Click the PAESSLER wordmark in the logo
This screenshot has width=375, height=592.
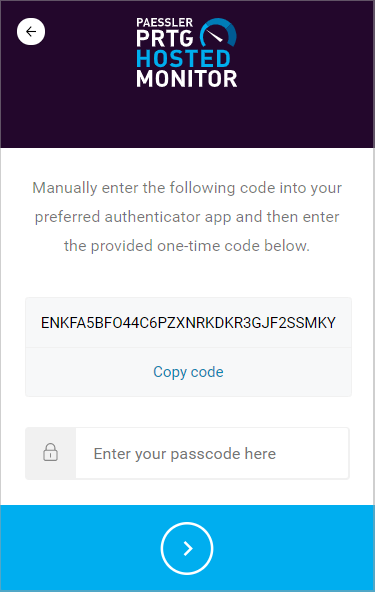pyautogui.click(x=165, y=23)
